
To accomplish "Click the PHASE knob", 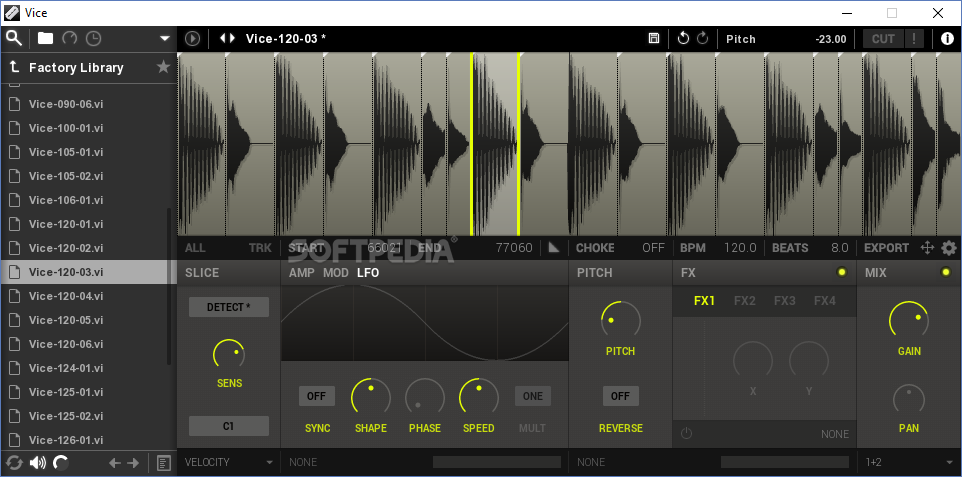I will (x=425, y=396).
